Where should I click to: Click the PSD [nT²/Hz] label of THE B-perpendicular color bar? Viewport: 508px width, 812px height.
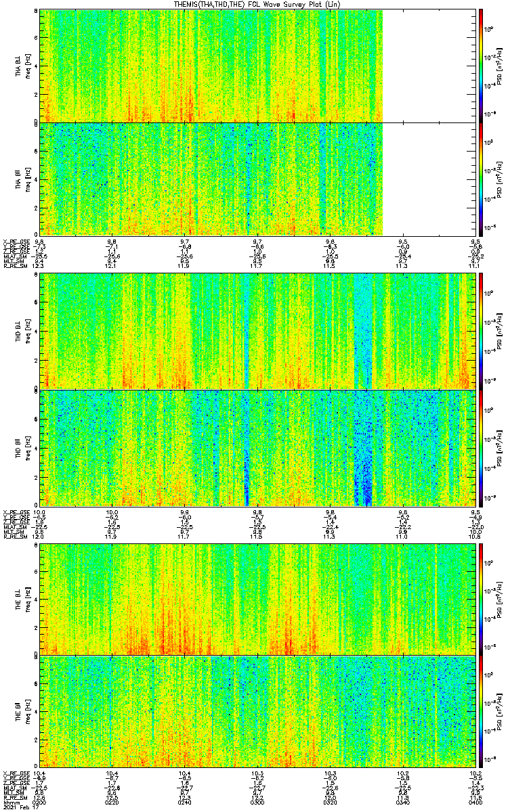pyautogui.click(x=500, y=598)
